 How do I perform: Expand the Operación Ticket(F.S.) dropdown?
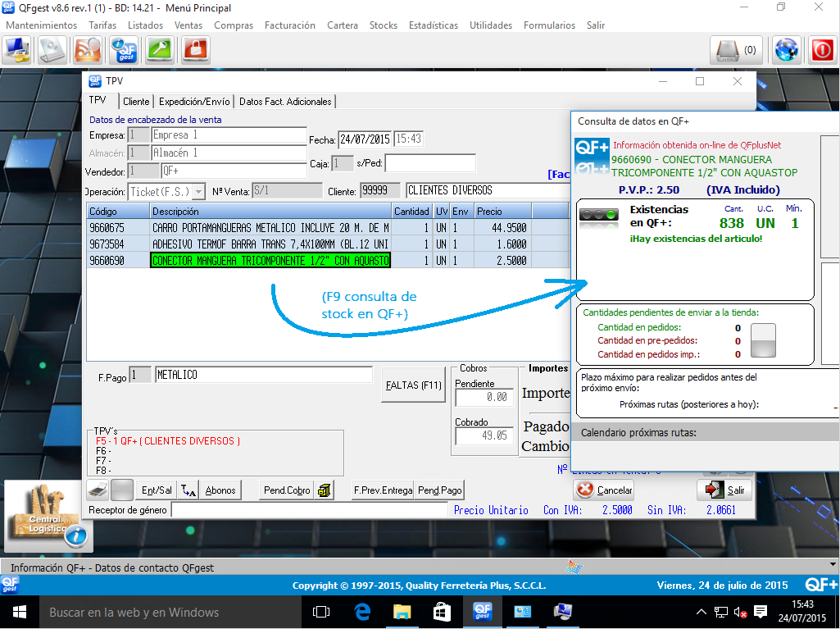(199, 191)
